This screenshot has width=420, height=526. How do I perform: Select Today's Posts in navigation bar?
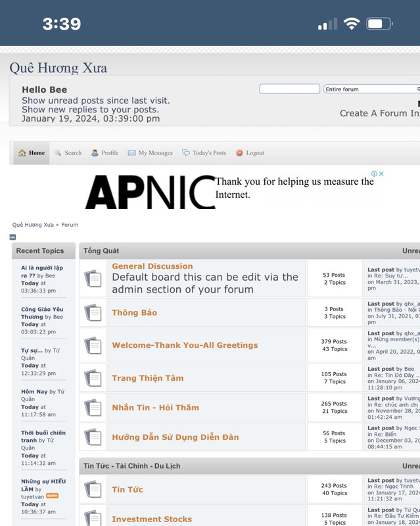coord(209,153)
